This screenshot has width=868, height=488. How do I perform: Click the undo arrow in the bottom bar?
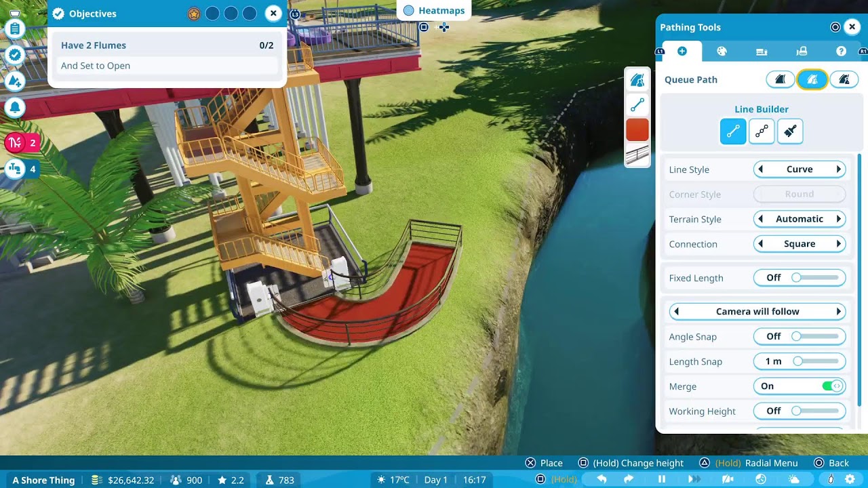(x=601, y=479)
